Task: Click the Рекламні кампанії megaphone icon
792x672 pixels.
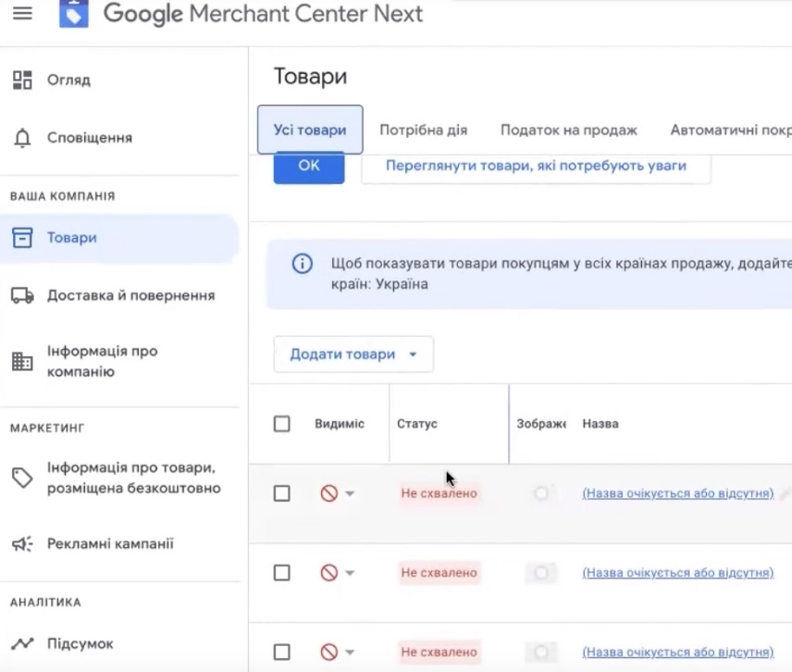Action: tap(22, 544)
